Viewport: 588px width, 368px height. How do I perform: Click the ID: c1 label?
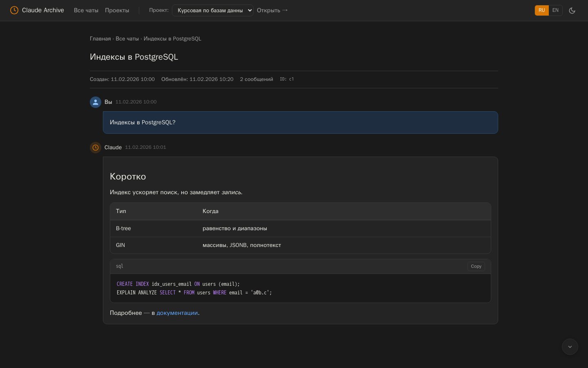pyautogui.click(x=287, y=79)
